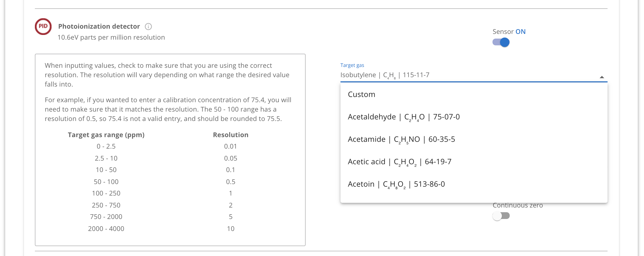Click the Target gas field label
This screenshot has width=644, height=256.
(x=352, y=65)
